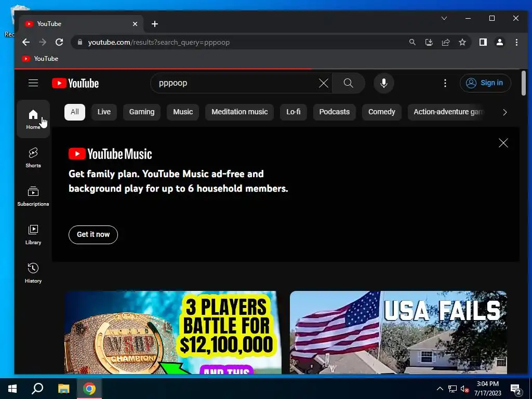Click the Get it now button
The image size is (532, 399).
point(93,234)
